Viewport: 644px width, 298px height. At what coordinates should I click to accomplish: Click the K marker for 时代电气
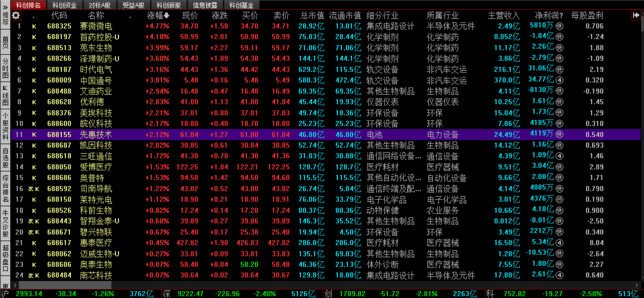34,70
